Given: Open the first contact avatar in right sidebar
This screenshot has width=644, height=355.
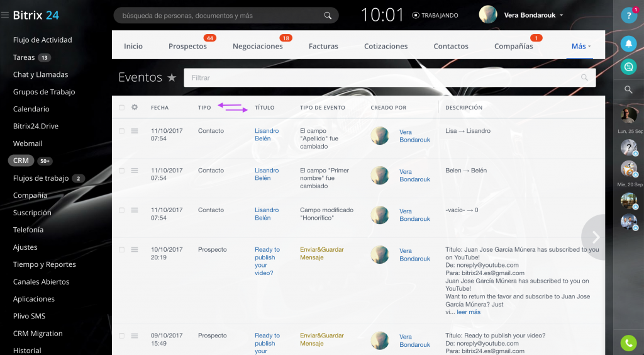Looking at the screenshot, I should click(x=628, y=115).
